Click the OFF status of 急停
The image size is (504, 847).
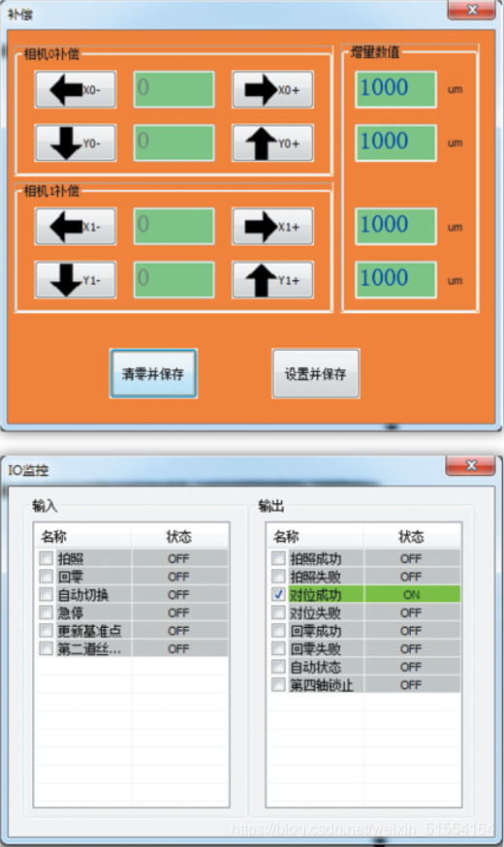point(178,612)
